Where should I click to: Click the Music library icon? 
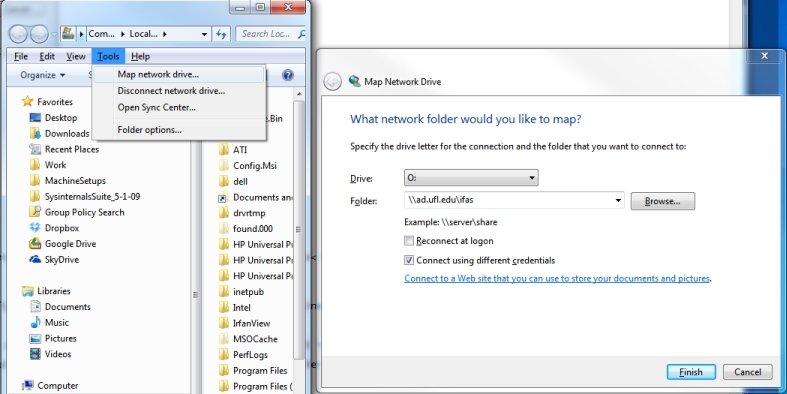click(35, 323)
